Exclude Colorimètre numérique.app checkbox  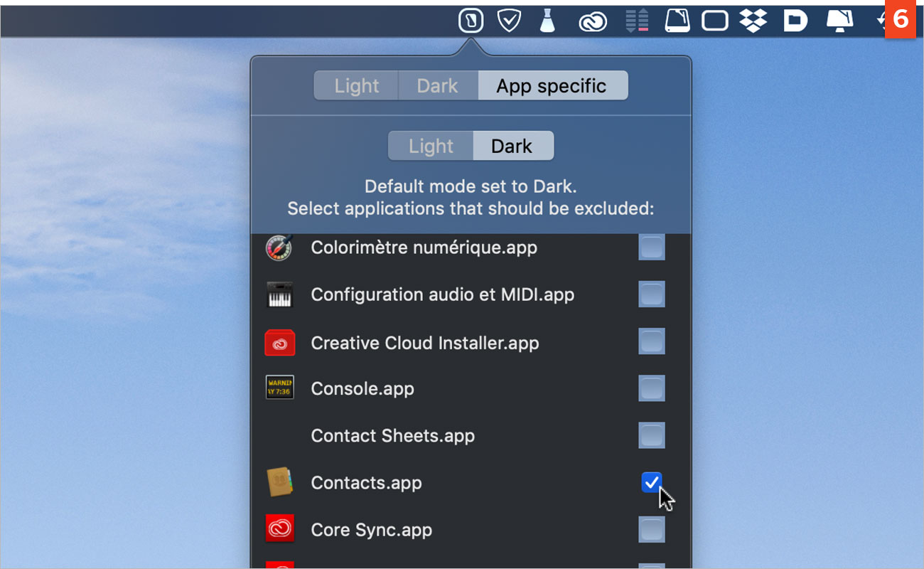(x=652, y=248)
